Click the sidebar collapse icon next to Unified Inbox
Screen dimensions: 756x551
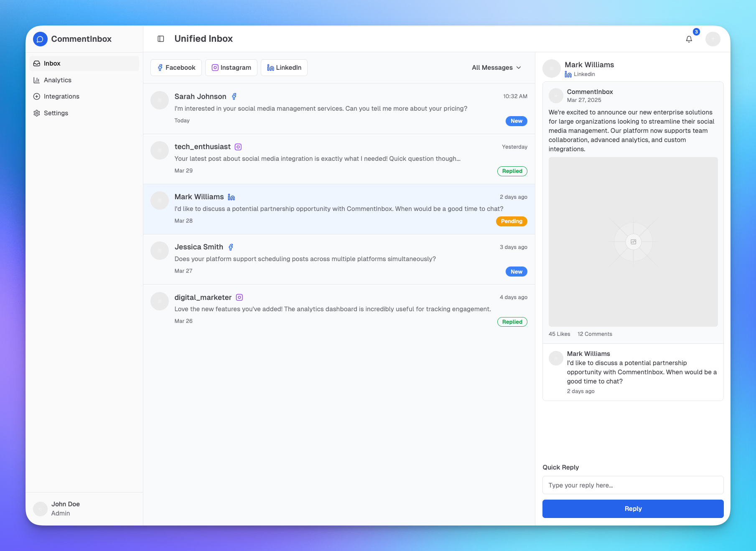pos(161,38)
